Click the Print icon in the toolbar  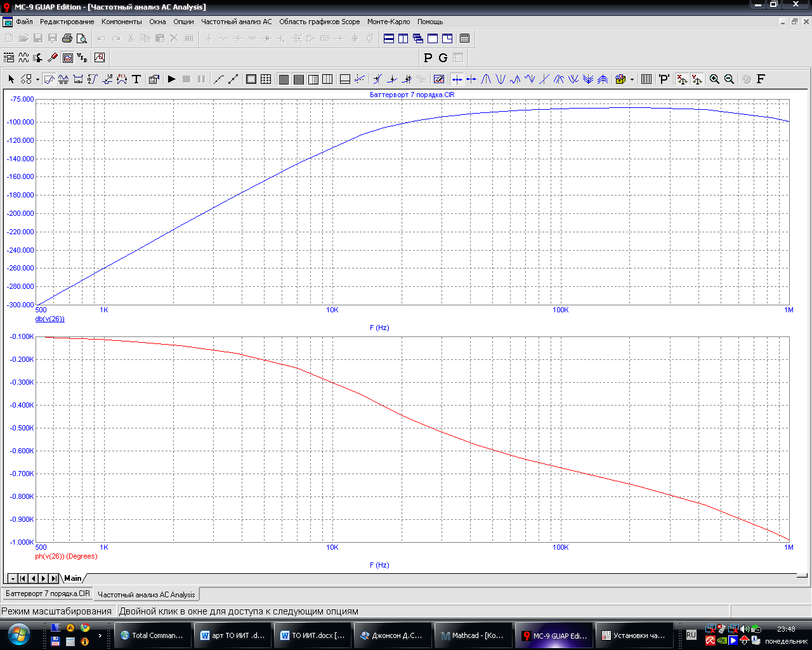point(67,38)
